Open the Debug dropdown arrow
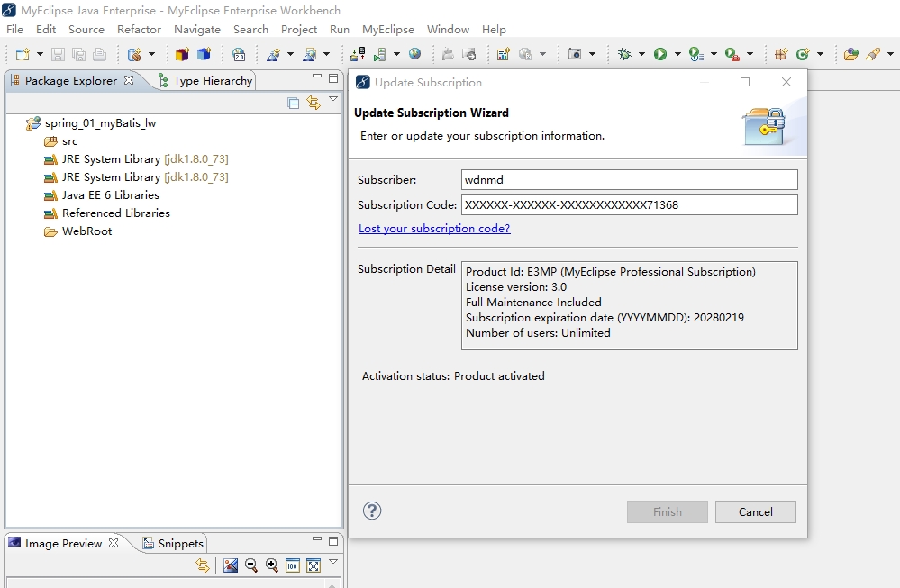The height and width of the screenshot is (588, 900). [641, 55]
